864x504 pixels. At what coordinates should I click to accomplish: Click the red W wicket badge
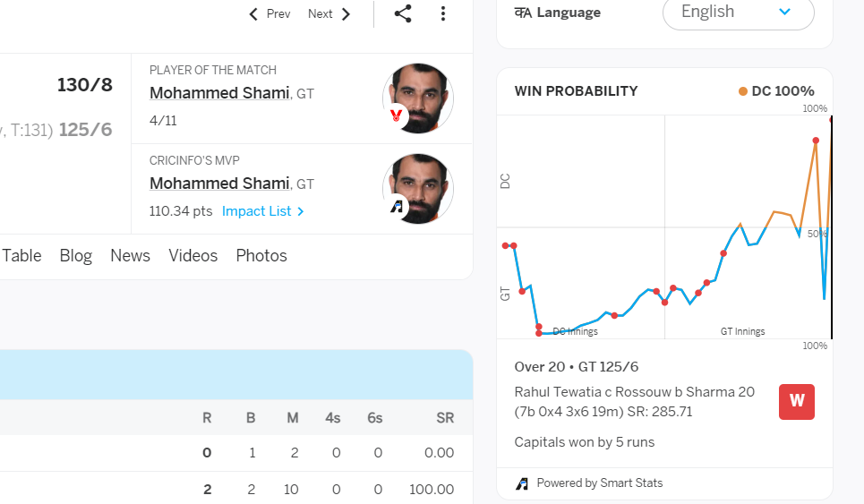(x=796, y=402)
